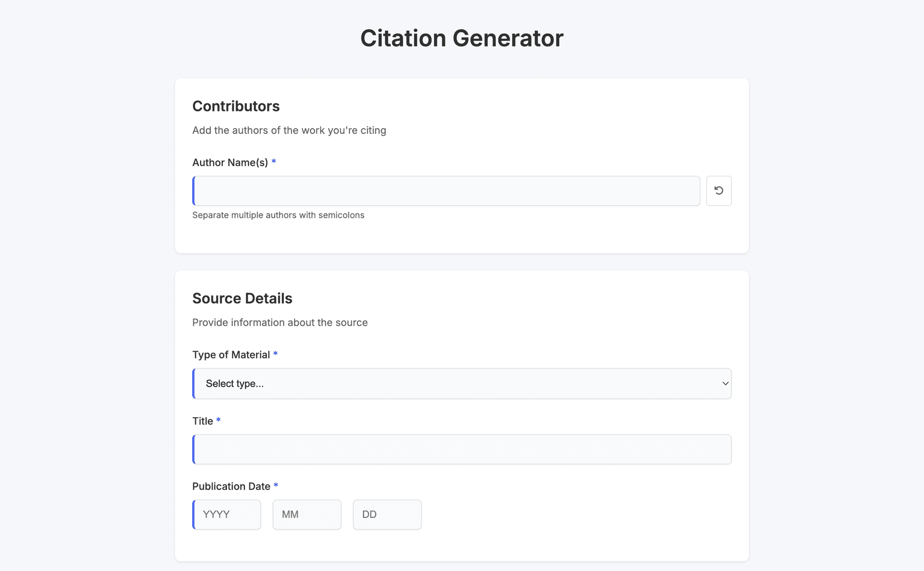Open the Type of Material dropdown

click(x=461, y=383)
